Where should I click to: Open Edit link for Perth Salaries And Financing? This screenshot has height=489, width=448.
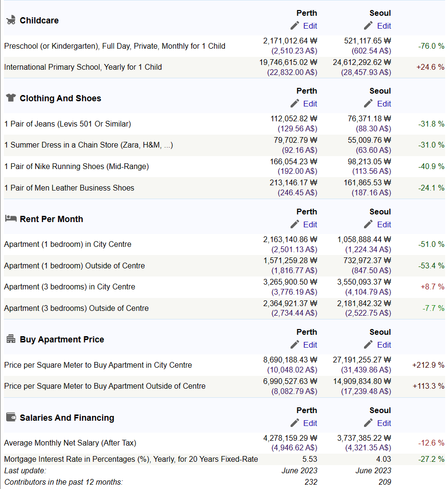point(310,423)
